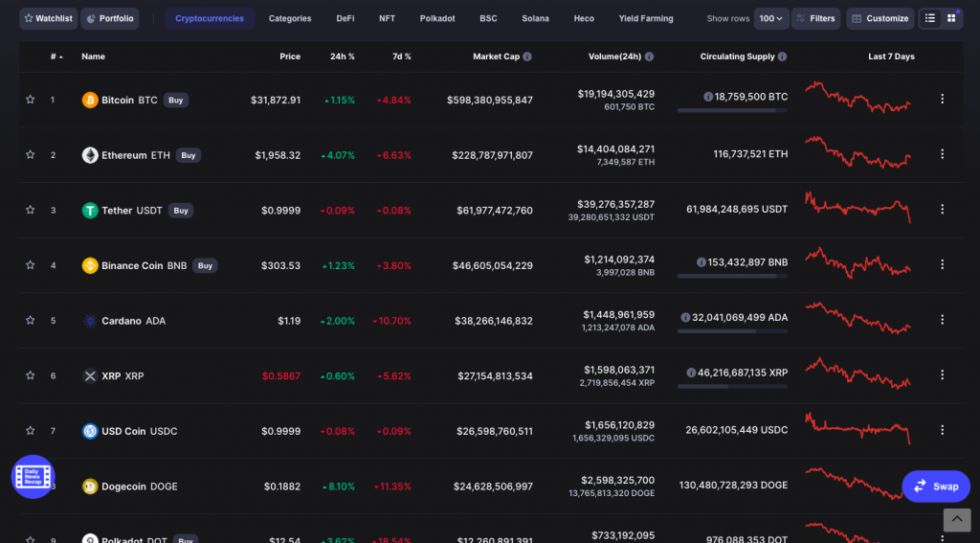Open Cardano row three-dot menu
Image resolution: width=980 pixels, height=543 pixels.
coord(943,320)
